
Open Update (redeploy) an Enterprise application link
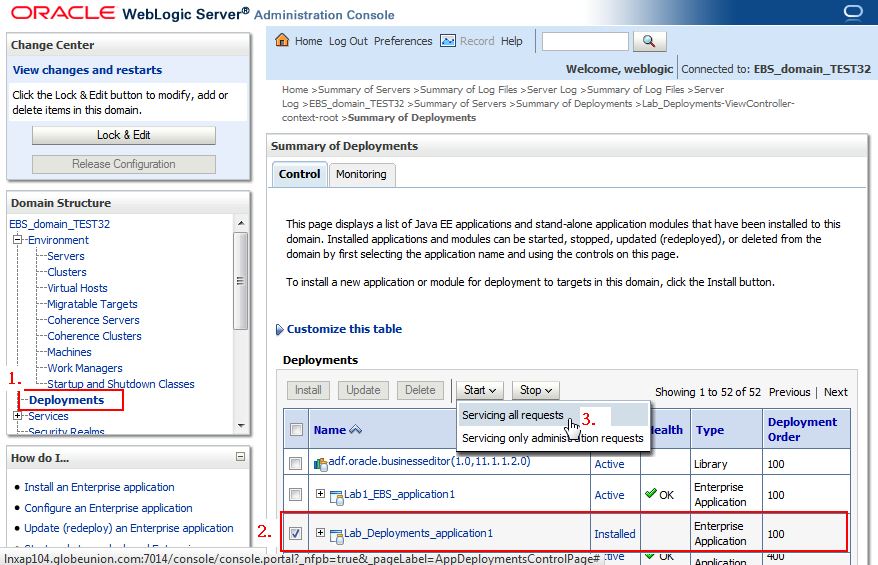pos(129,528)
